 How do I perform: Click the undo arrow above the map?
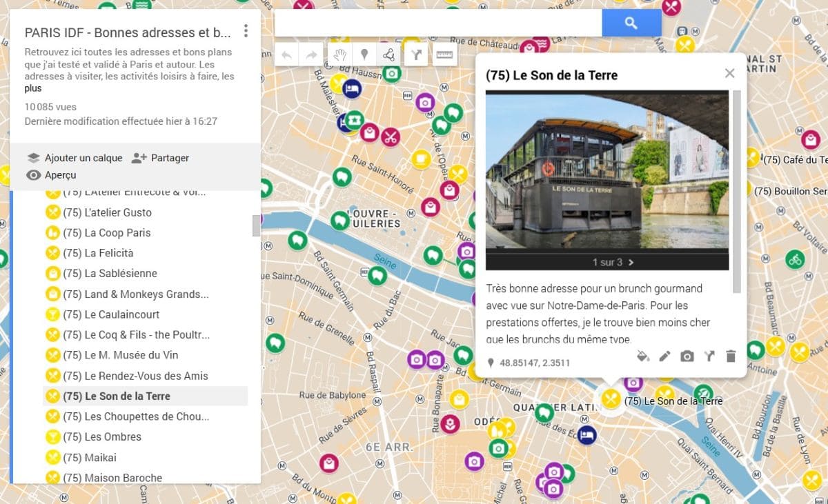click(286, 54)
